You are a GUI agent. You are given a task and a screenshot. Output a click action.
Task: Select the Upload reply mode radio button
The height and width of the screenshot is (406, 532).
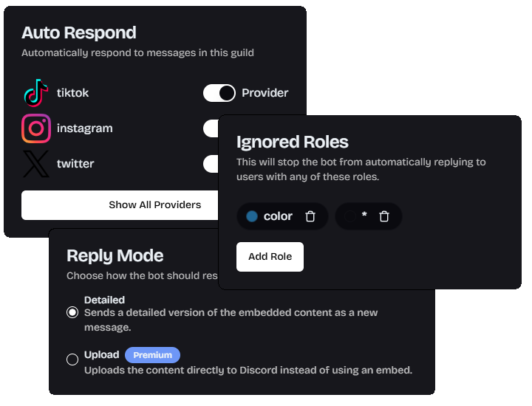[x=72, y=359]
